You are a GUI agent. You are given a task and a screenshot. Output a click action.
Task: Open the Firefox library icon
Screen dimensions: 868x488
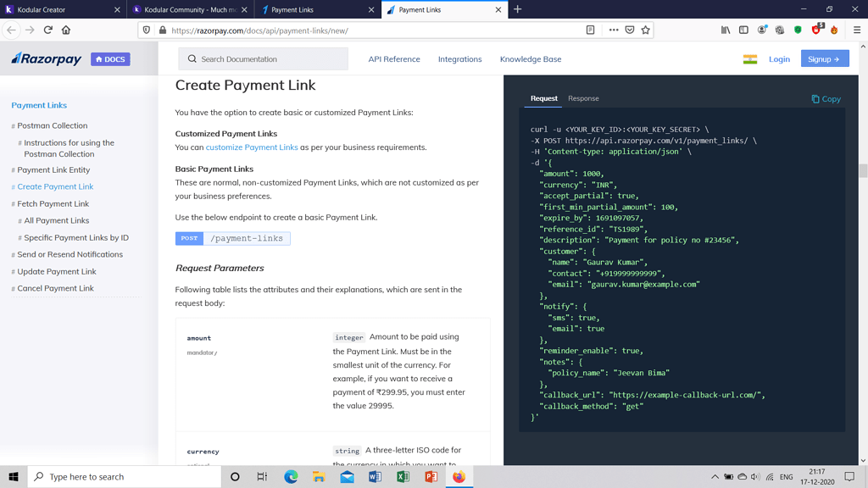coord(726,30)
